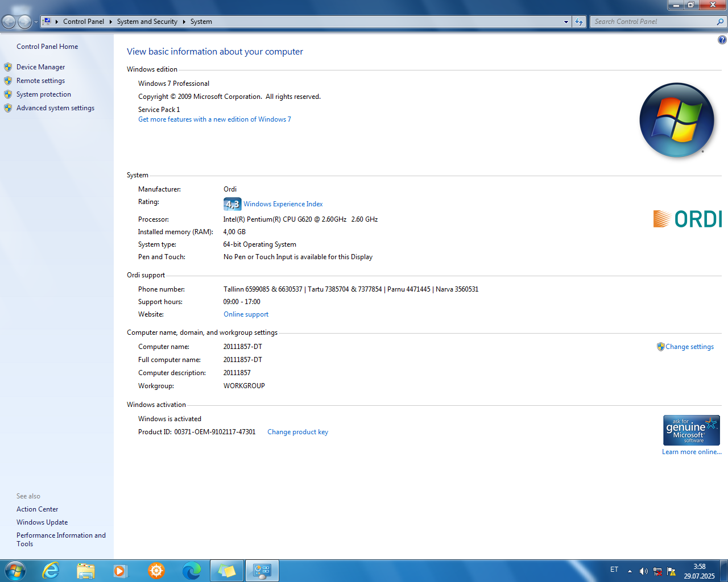Click the Windows is activated text
Image resolution: width=728 pixels, height=582 pixels.
(169, 419)
